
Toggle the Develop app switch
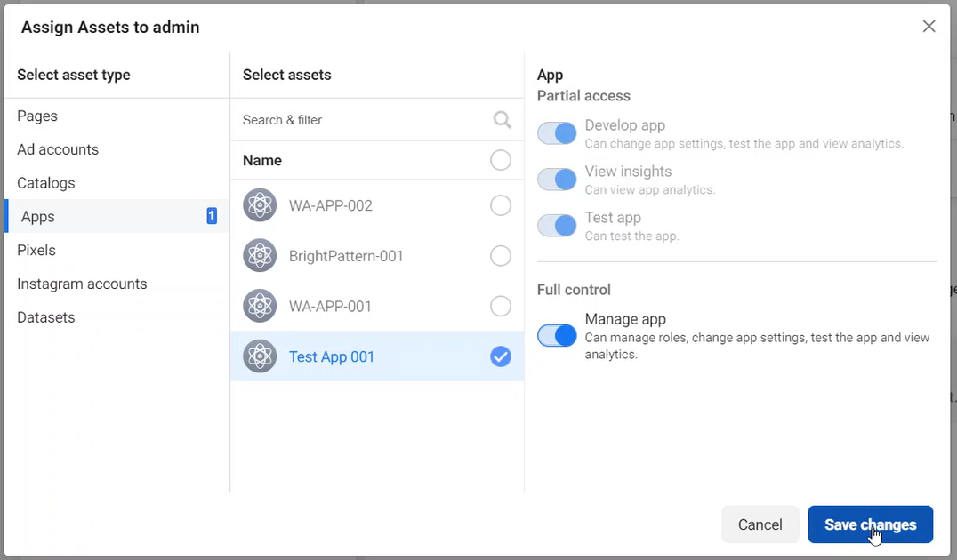click(x=557, y=133)
